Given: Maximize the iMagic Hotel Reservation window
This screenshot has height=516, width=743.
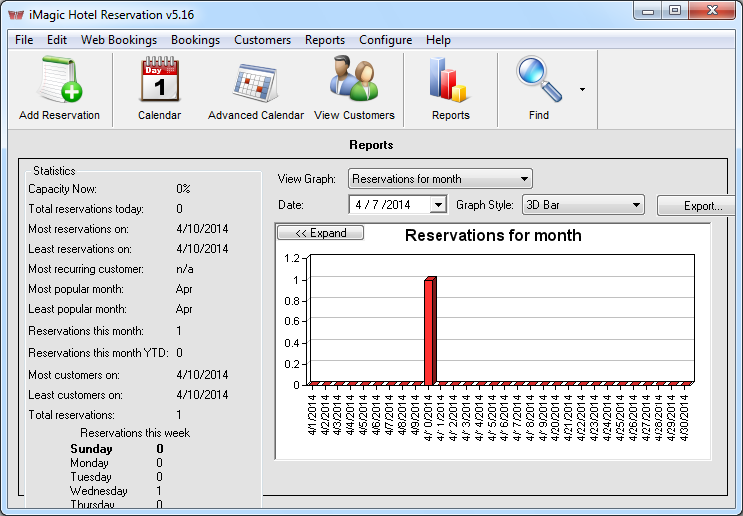Looking at the screenshot, I should click(x=675, y=10).
